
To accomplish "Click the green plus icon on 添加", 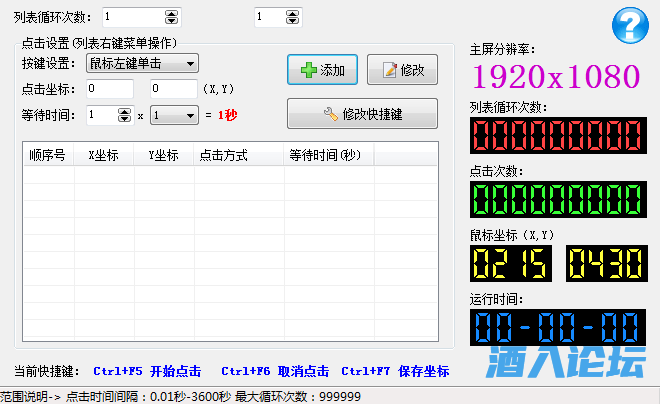I will point(307,70).
